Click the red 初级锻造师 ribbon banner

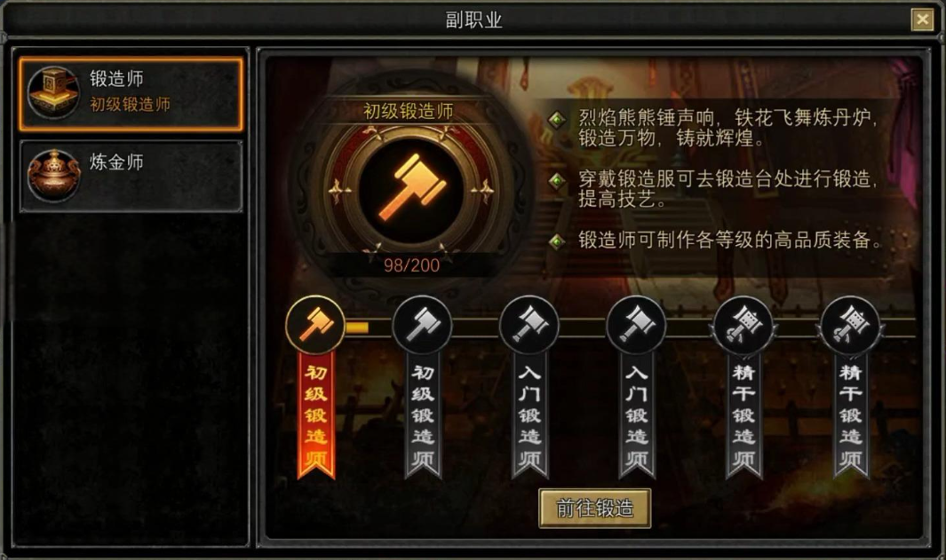pos(315,416)
